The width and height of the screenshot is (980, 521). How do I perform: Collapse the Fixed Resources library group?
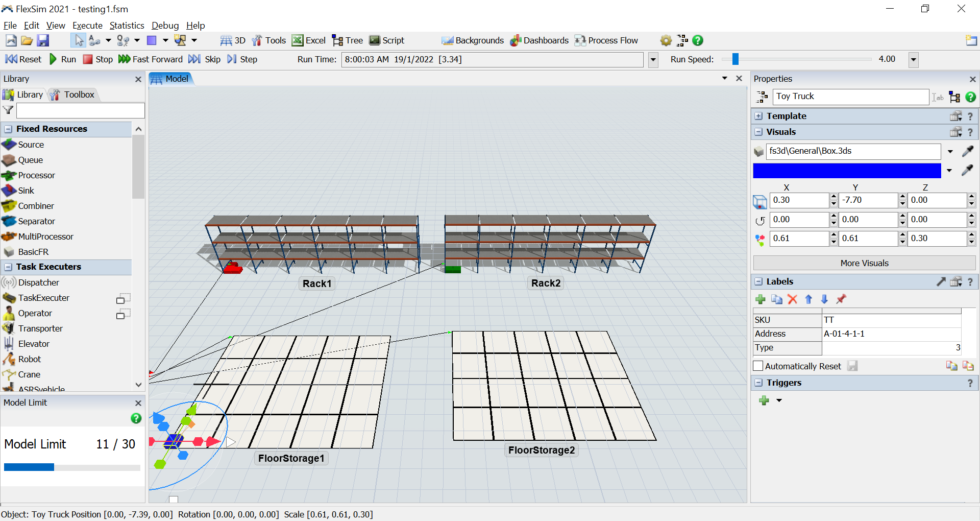[9, 129]
